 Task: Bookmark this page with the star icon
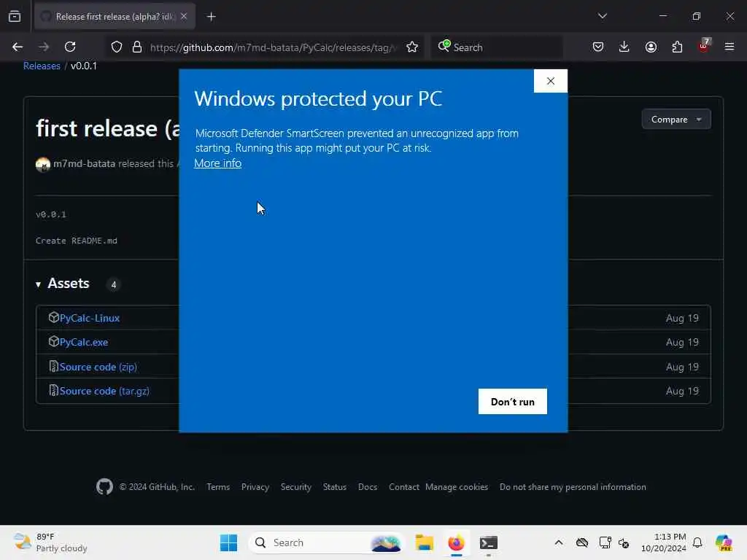coord(412,47)
